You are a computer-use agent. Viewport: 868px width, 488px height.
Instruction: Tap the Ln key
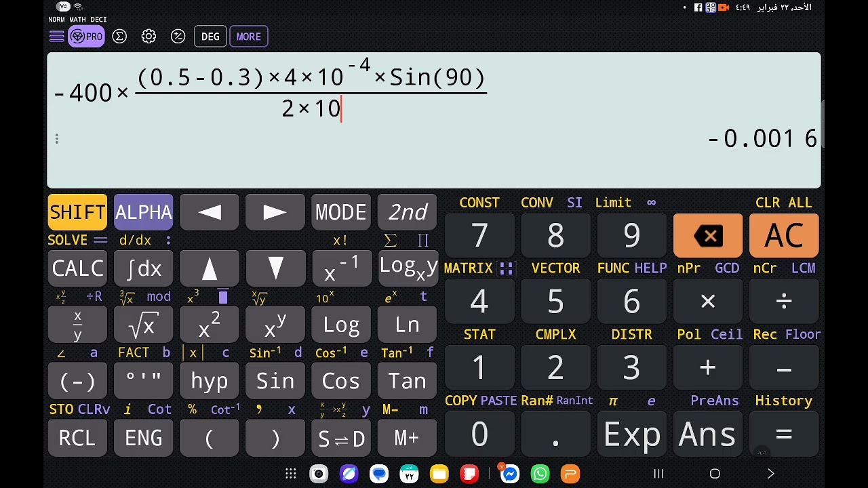pyautogui.click(x=408, y=325)
